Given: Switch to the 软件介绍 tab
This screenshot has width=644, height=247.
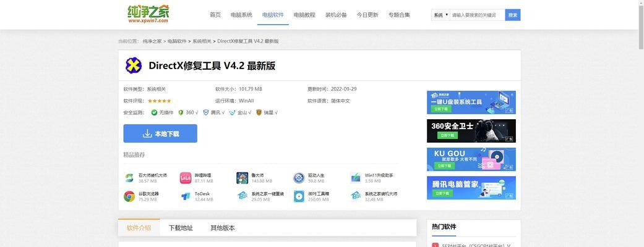Looking at the screenshot, I should click(139, 228).
